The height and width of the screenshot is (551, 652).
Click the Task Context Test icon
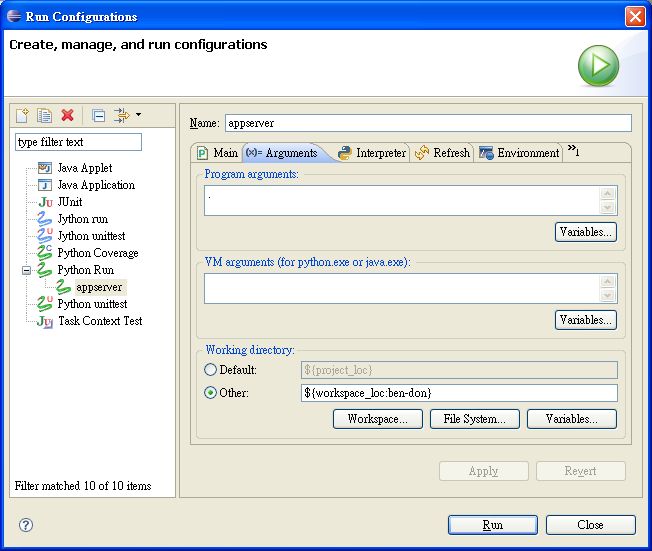(45, 321)
